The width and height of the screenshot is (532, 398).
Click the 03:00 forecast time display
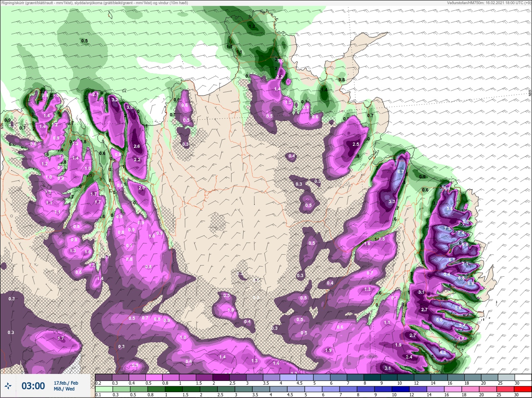click(33, 386)
